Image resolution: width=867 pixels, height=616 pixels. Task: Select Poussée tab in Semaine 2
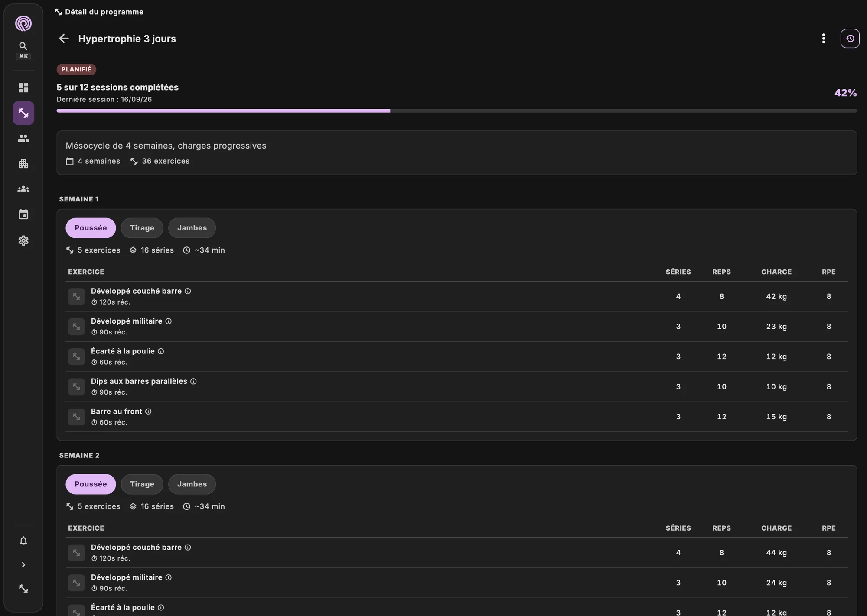pyautogui.click(x=91, y=484)
